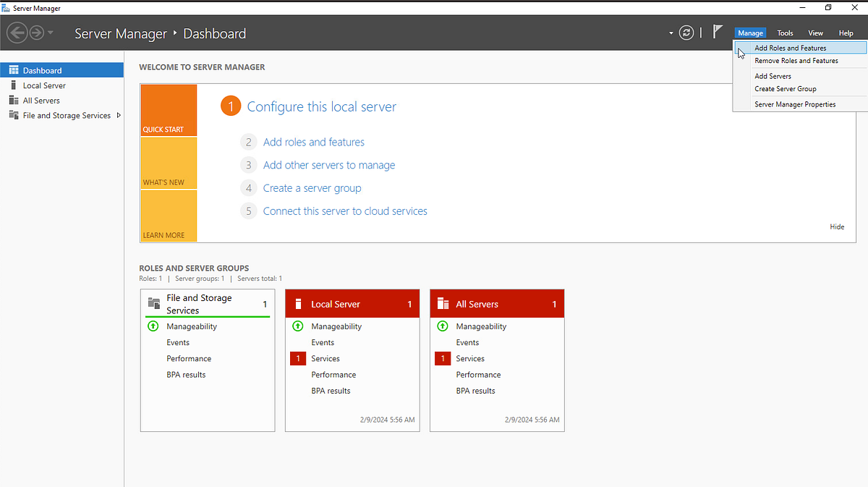Expand File and Storage Services submenu arrow
The height and width of the screenshot is (487, 868).
click(119, 115)
